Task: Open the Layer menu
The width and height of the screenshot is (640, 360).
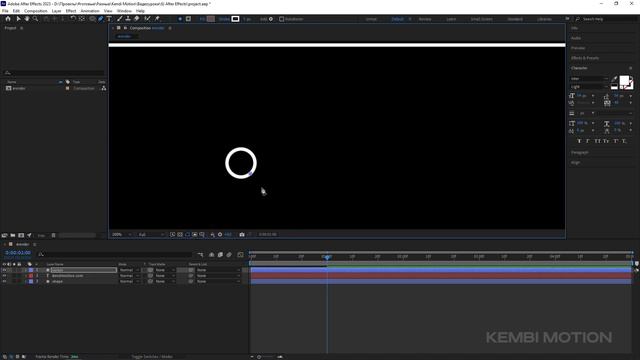Action: pyautogui.click(x=56, y=11)
